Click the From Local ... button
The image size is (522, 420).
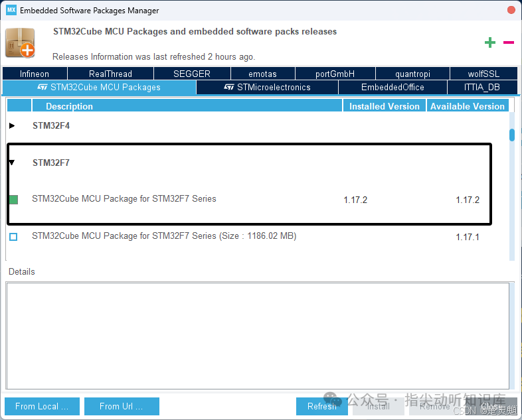click(x=42, y=406)
